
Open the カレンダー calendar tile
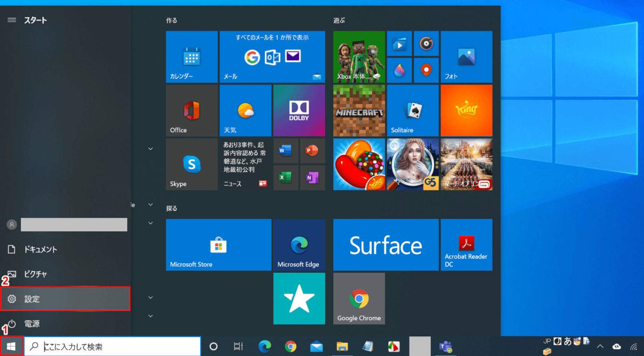192,57
